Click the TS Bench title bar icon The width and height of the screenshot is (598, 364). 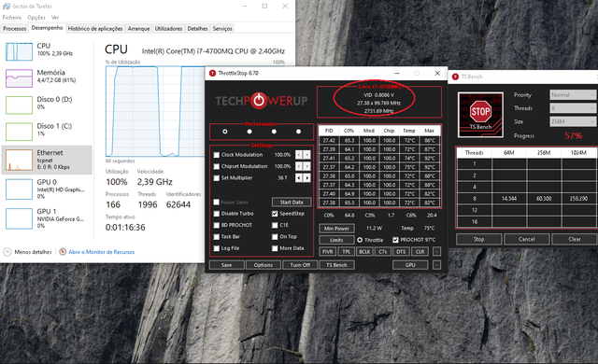point(455,77)
